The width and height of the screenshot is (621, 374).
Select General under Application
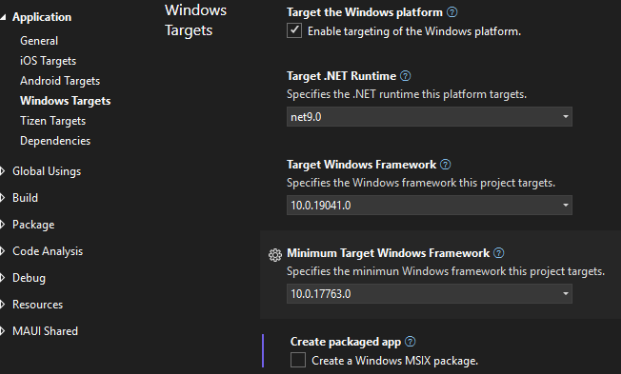39,41
